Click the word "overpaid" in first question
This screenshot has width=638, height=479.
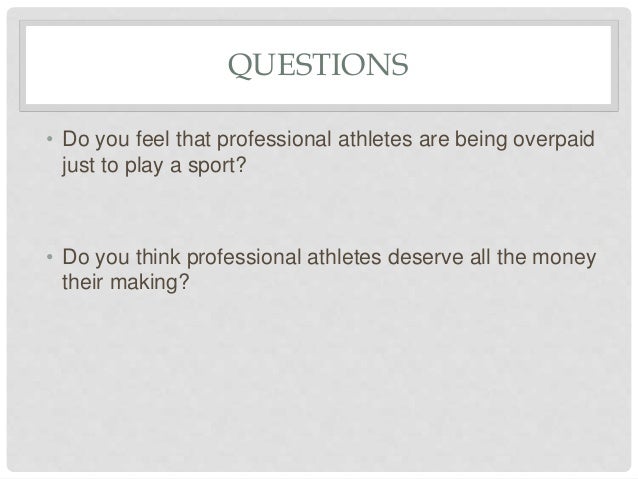(x=554, y=140)
